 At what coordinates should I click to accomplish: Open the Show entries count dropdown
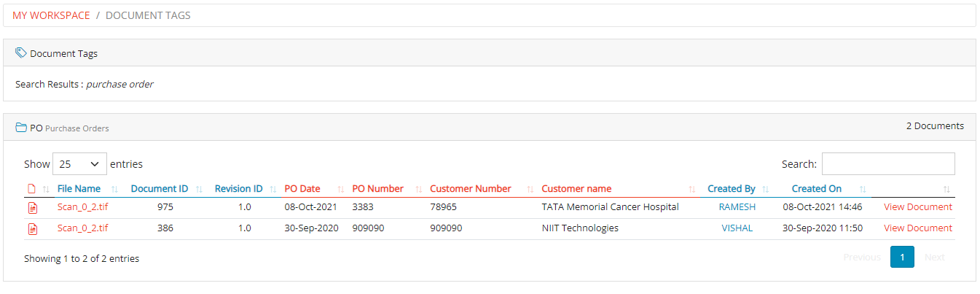(79, 164)
